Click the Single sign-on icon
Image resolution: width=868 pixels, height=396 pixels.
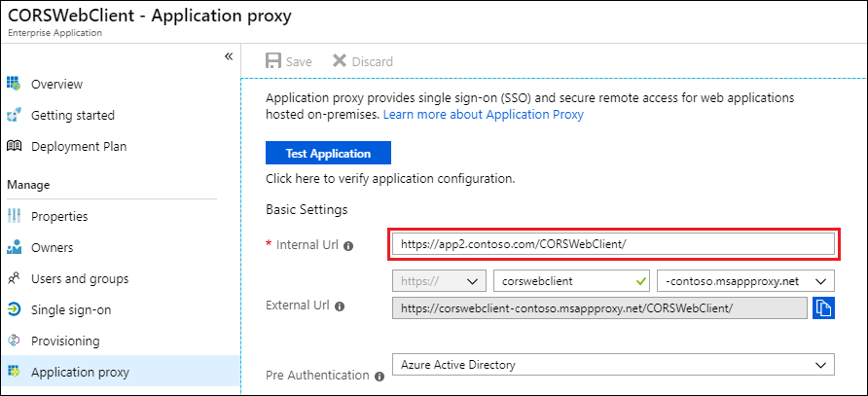point(14,309)
